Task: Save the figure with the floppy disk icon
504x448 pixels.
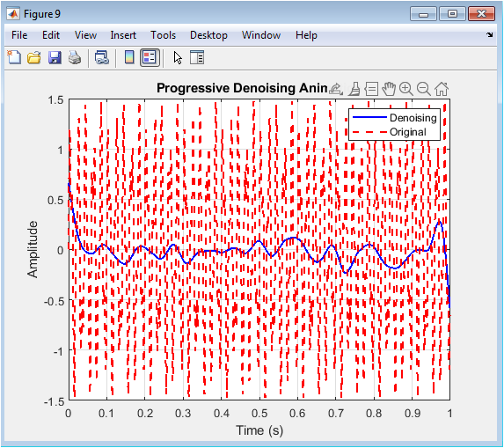Action: pos(55,58)
